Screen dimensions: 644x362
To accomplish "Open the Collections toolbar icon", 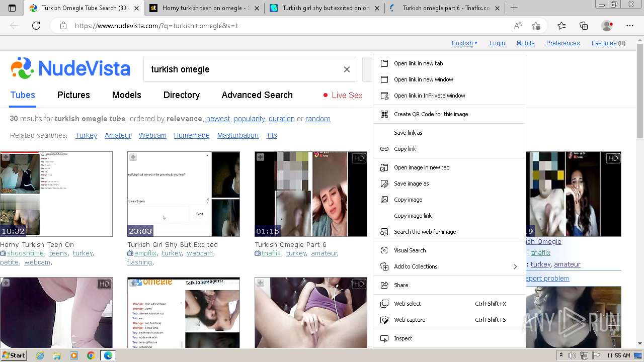I will pyautogui.click(x=584, y=26).
